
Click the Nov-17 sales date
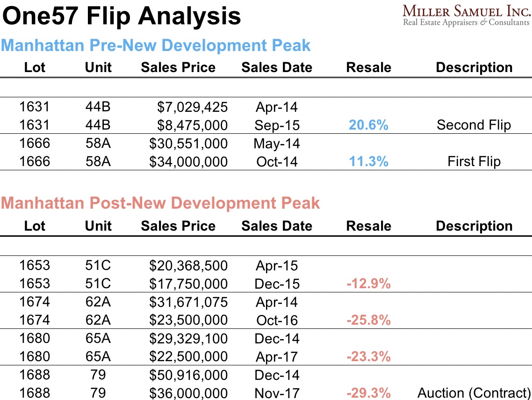[x=277, y=393]
